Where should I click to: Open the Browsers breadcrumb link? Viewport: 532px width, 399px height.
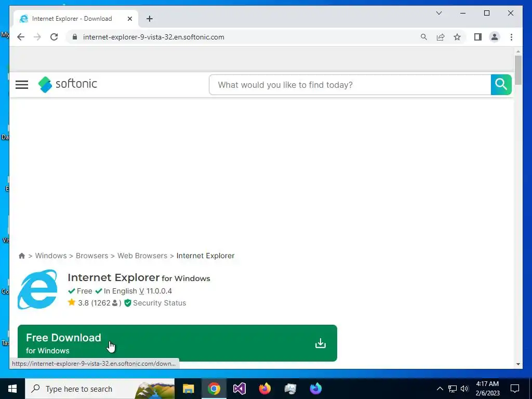92,256
